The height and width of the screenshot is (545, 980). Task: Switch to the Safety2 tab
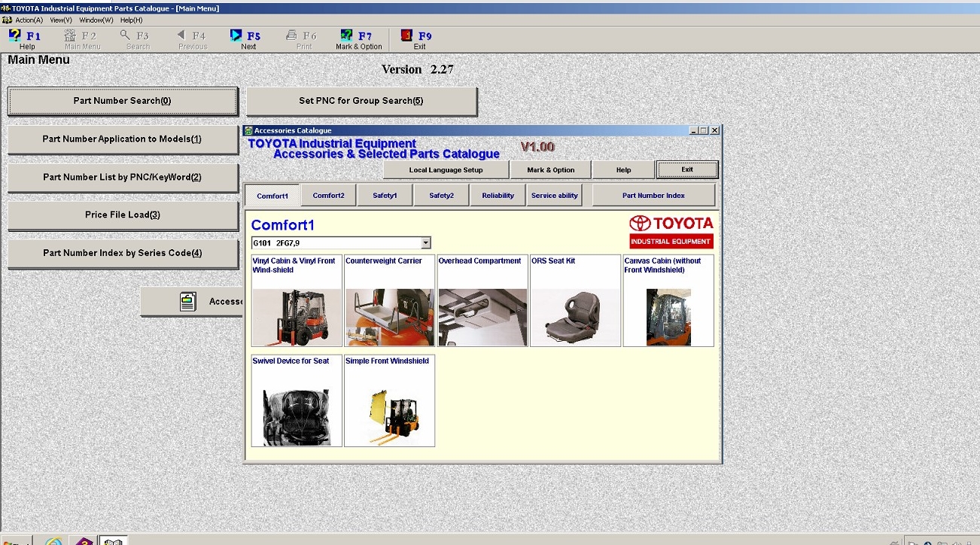(441, 196)
